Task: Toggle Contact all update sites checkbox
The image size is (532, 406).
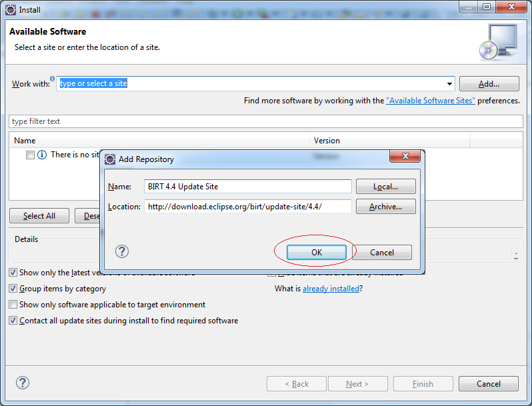Action: (13, 320)
